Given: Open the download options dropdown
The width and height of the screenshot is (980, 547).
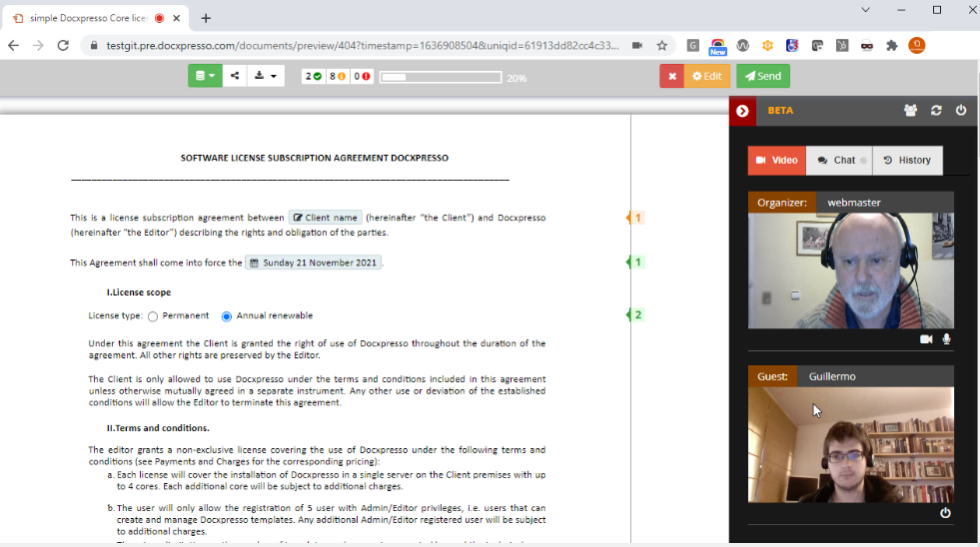Looking at the screenshot, I should tap(266, 76).
